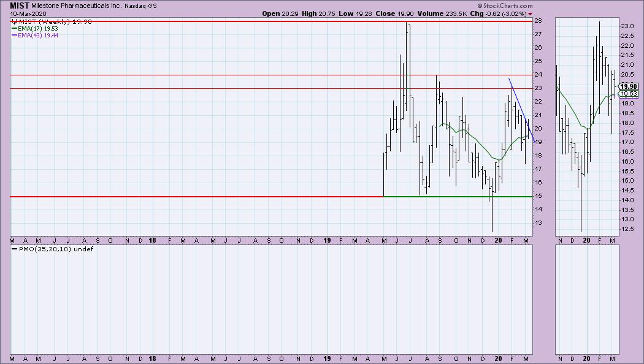Click the 19.53 EMA price tag in zoom panel

629,94
